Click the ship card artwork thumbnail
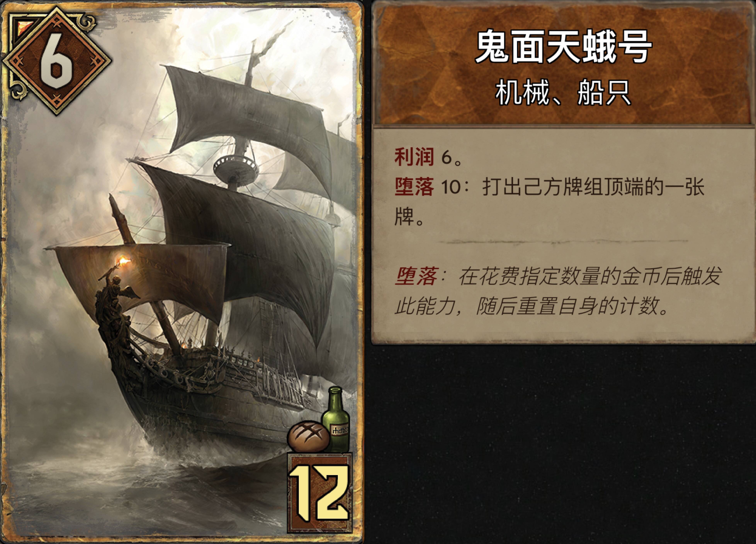The image size is (756, 544). pyautogui.click(x=182, y=272)
